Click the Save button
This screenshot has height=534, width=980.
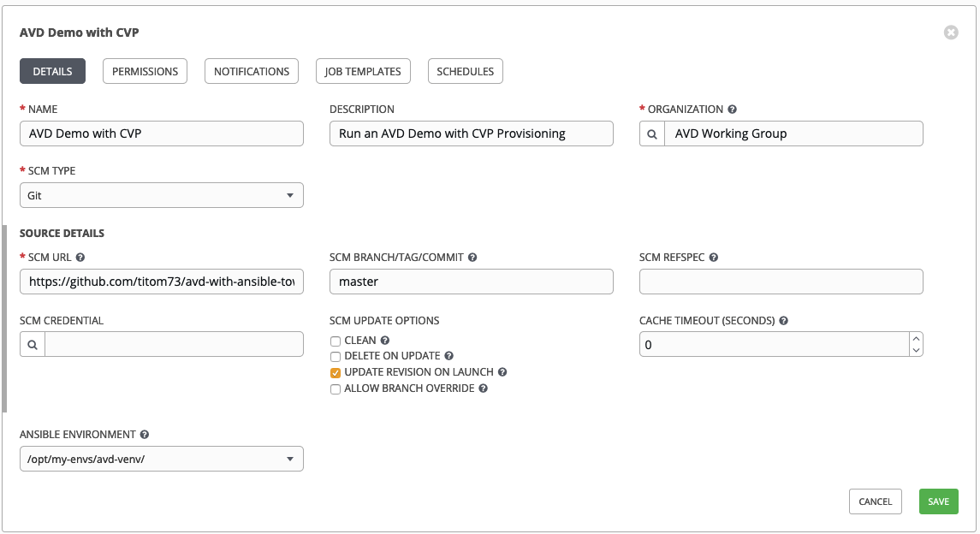(x=938, y=501)
